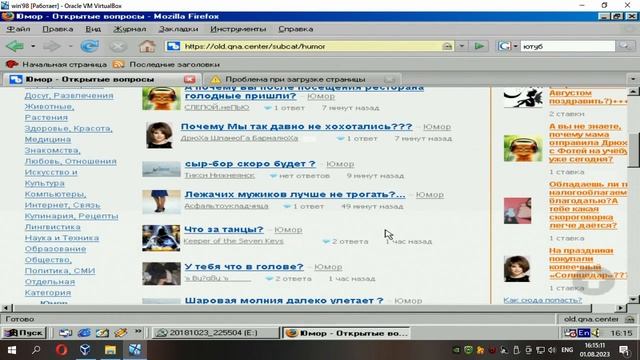Click the Stop loading icon

[x=118, y=46]
